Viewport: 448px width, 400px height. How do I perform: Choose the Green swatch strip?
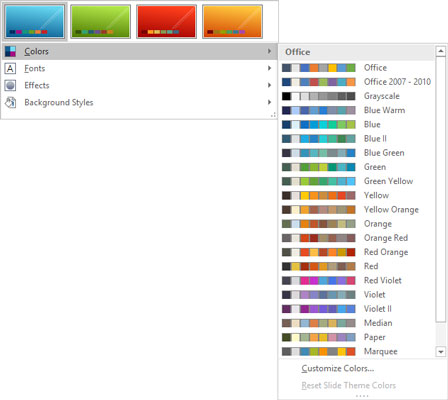[319, 167]
